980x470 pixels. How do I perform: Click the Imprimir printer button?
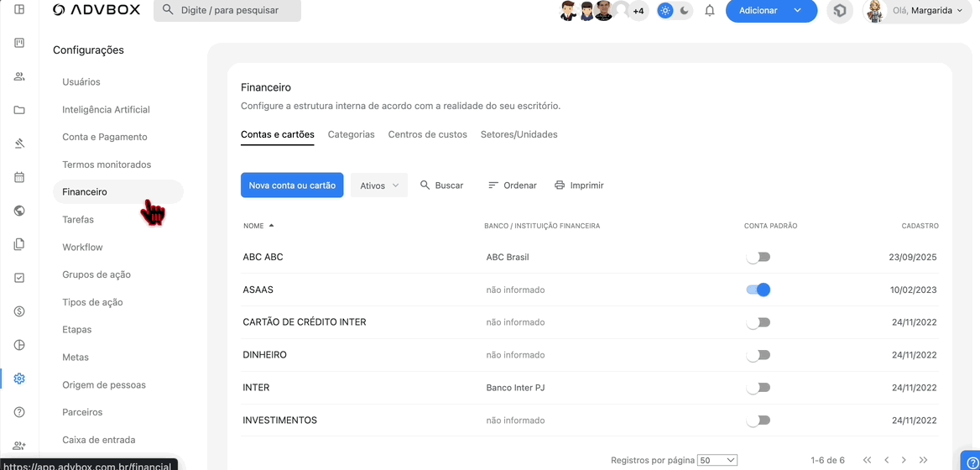tap(579, 185)
